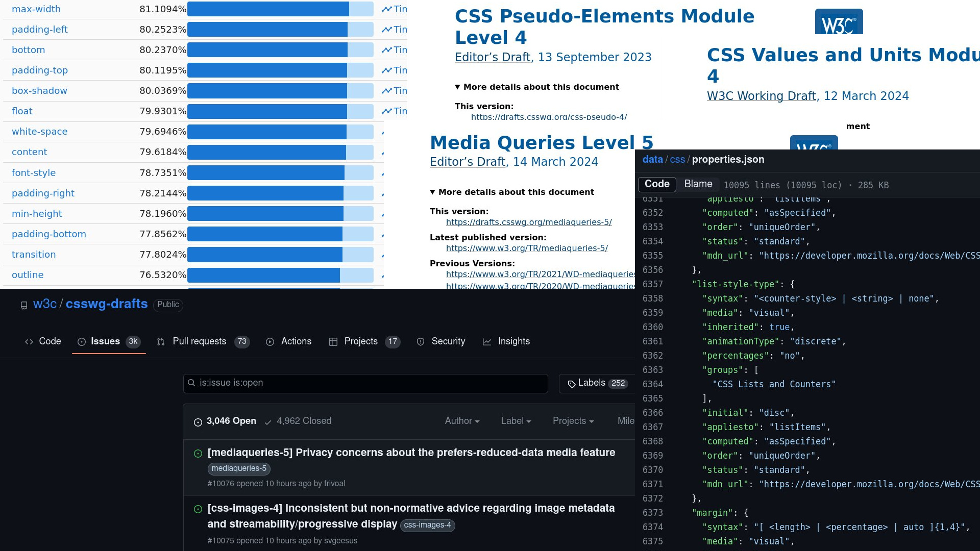Switch to Blame view of properties.json
Viewport: 980px width, 551px height.
[x=698, y=184]
